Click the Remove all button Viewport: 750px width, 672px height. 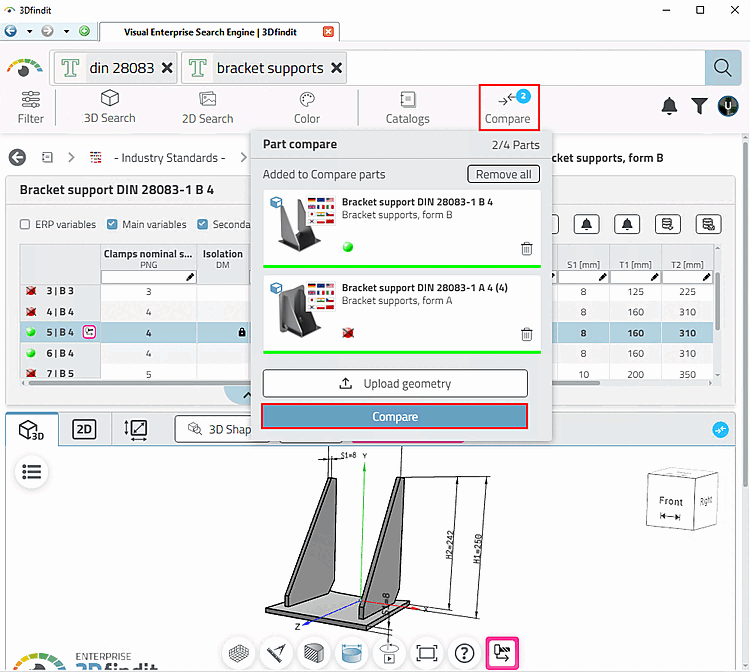503,174
